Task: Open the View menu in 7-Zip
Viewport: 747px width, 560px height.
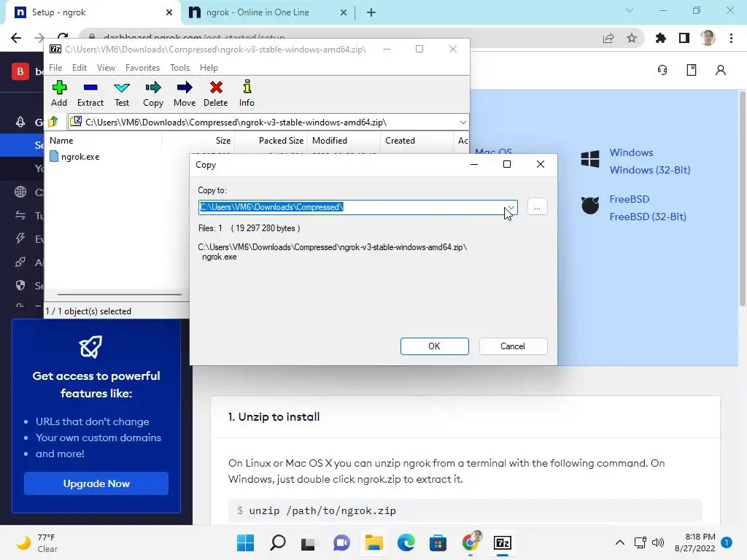Action: (x=106, y=68)
